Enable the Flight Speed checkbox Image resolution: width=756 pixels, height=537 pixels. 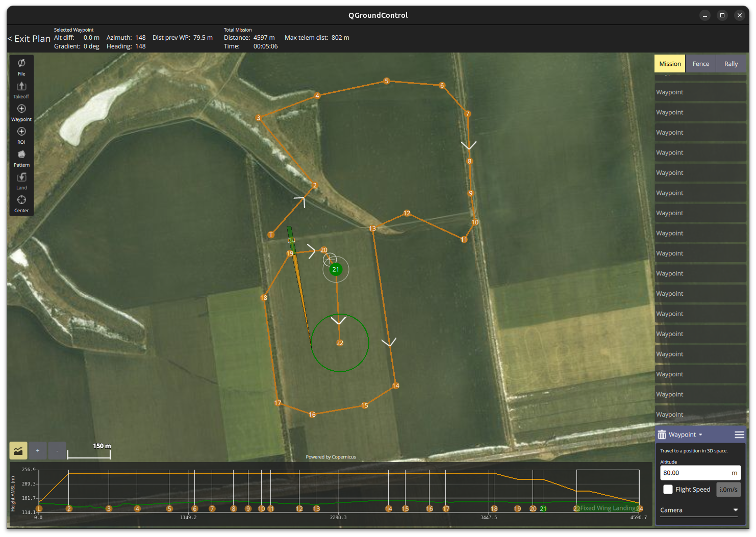[668, 490]
